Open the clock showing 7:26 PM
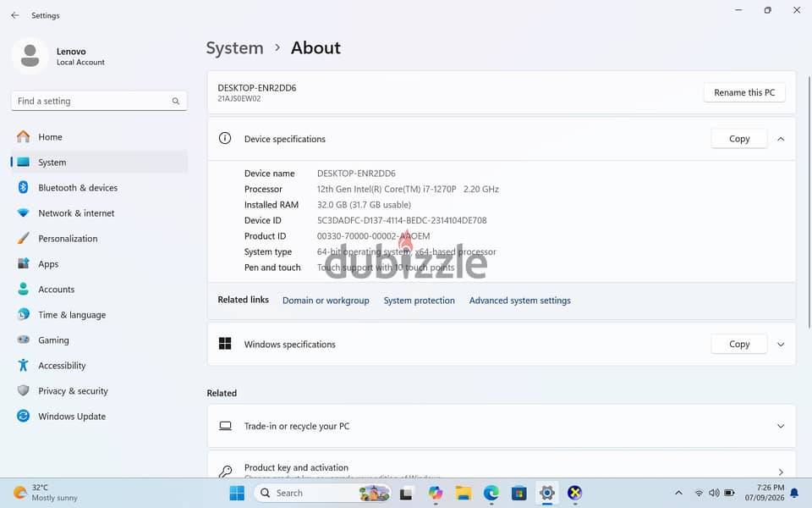Image resolution: width=812 pixels, height=508 pixels. point(765,493)
